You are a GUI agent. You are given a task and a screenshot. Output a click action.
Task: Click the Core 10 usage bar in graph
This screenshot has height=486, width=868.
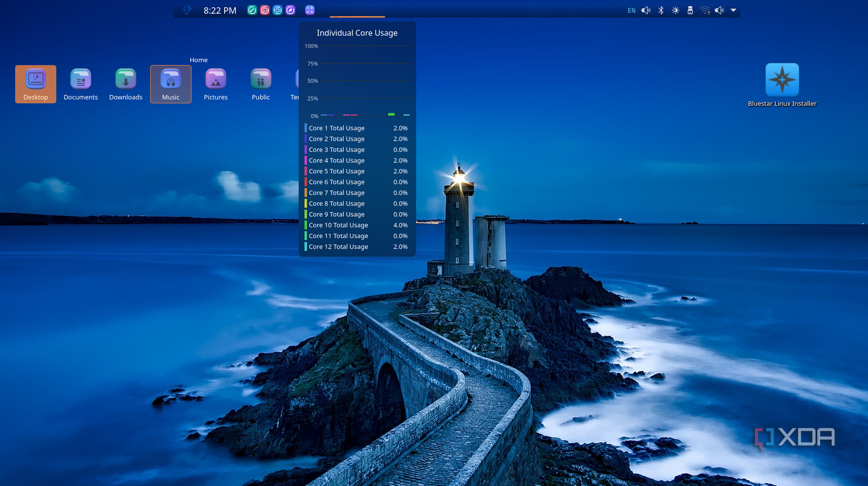click(x=391, y=113)
